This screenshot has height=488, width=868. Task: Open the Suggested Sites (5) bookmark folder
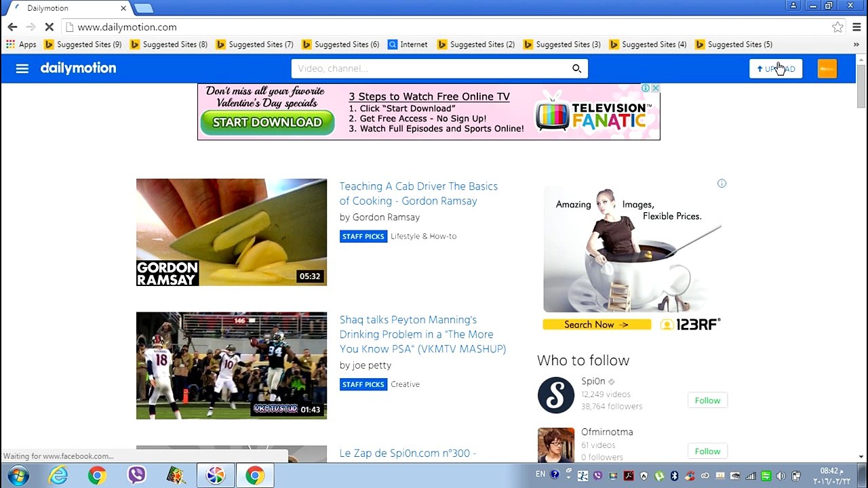[734, 44]
